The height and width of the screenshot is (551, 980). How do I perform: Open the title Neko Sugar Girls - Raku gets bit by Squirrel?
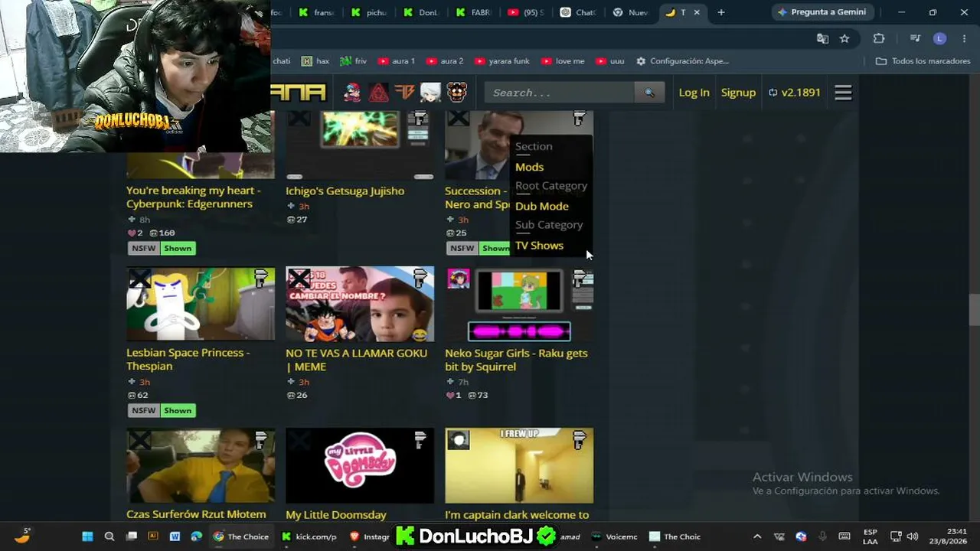coord(516,360)
